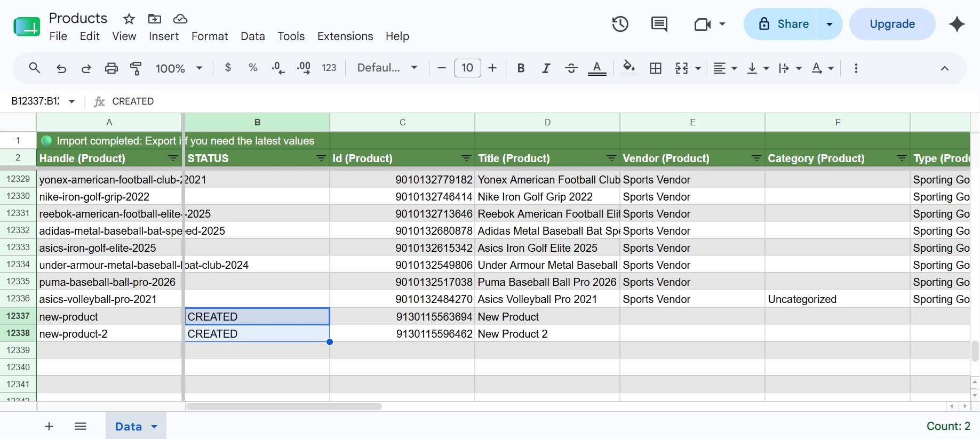Show all sheets list icon

pyautogui.click(x=81, y=426)
